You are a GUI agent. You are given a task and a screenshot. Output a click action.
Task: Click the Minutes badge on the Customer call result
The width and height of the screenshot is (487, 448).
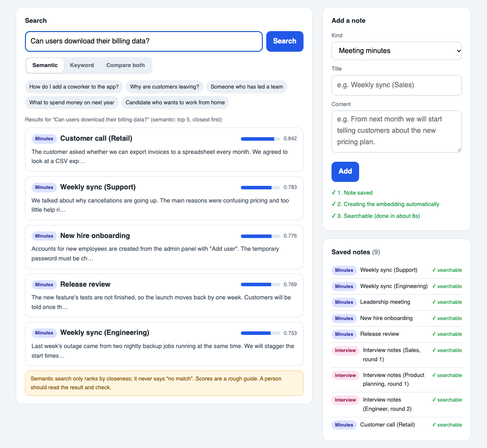[x=44, y=139]
